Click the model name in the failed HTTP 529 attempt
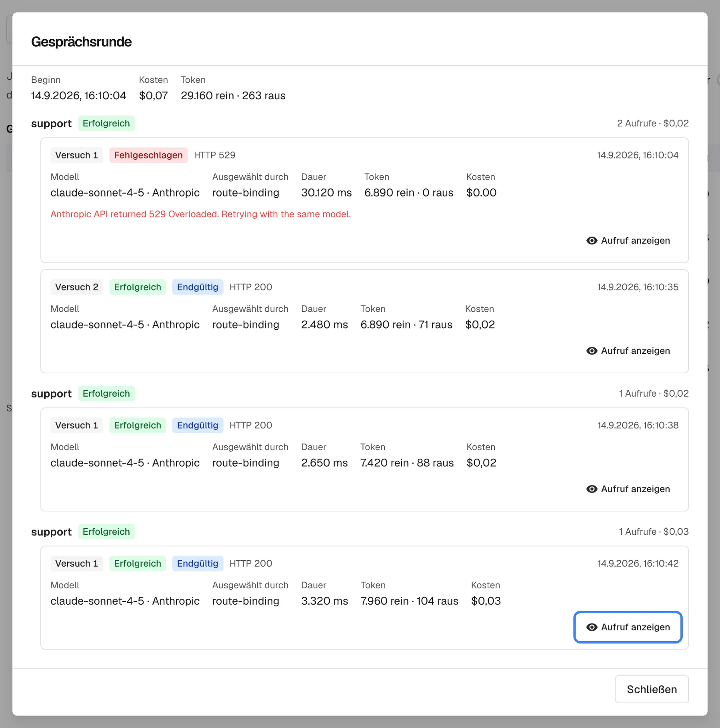This screenshot has width=720, height=728. coord(125,193)
